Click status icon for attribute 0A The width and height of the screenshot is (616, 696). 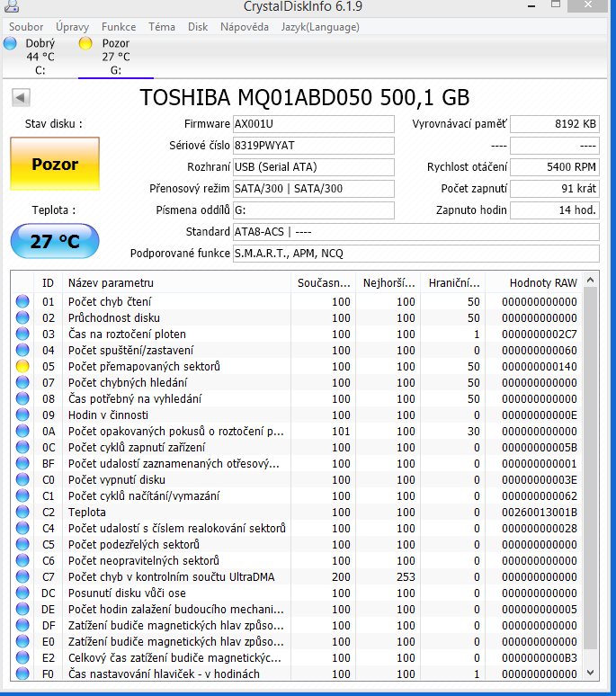pos(22,431)
